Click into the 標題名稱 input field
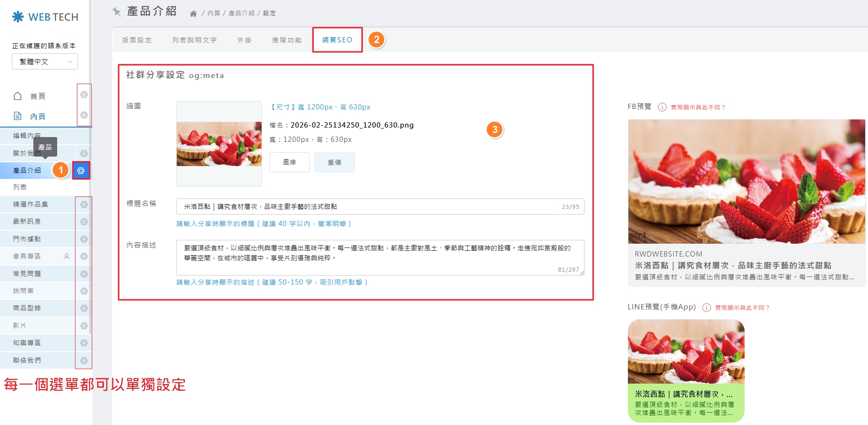The width and height of the screenshot is (868, 425). click(367, 207)
